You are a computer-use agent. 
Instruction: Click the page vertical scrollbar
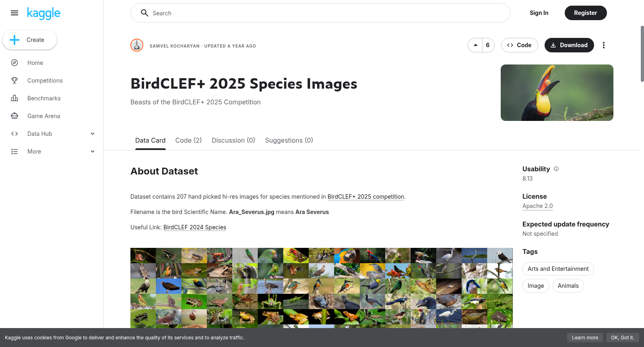tap(642, 54)
